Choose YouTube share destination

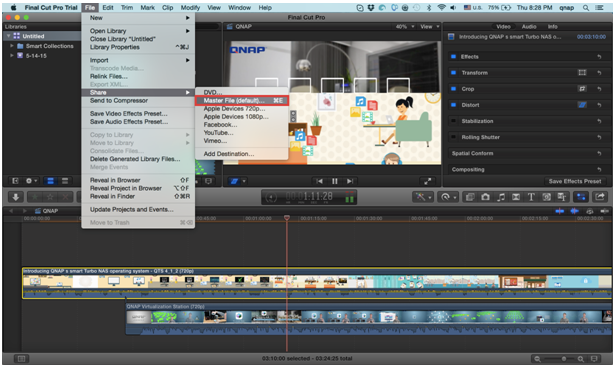click(x=242, y=133)
